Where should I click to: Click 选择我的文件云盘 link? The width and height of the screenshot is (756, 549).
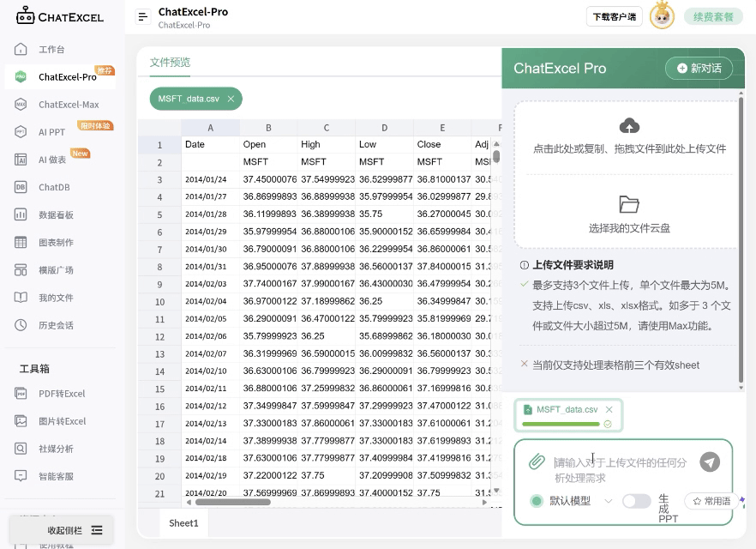(x=629, y=228)
